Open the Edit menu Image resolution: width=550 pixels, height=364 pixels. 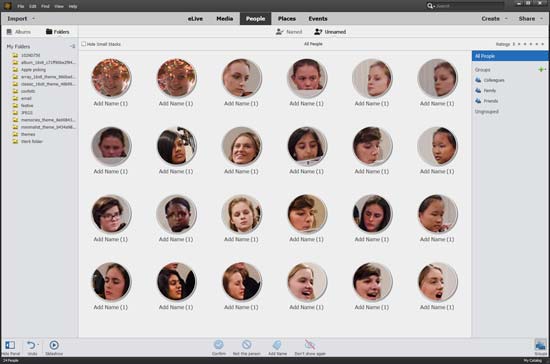(33, 6)
